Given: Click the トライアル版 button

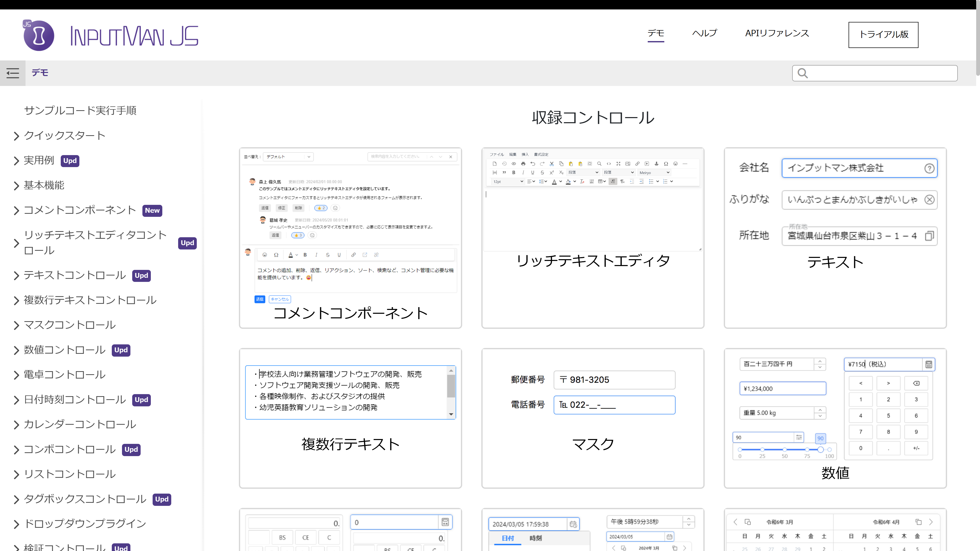Looking at the screenshot, I should [883, 35].
